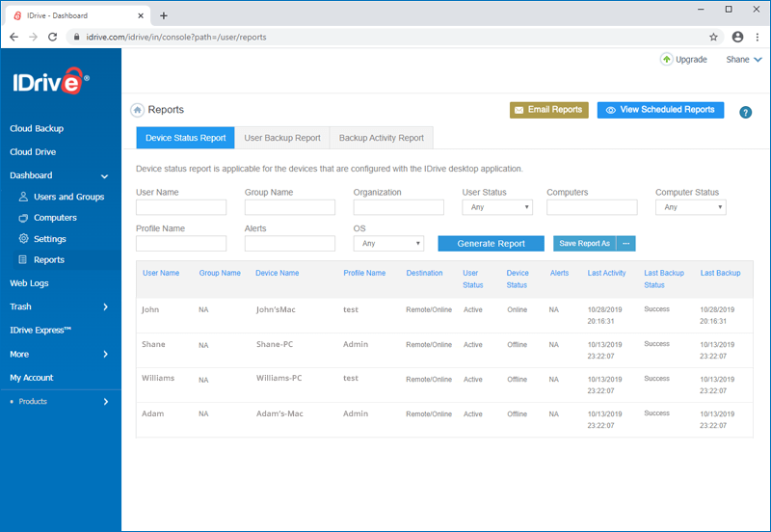Open the User Status dropdown
This screenshot has width=771, height=532.
point(497,207)
